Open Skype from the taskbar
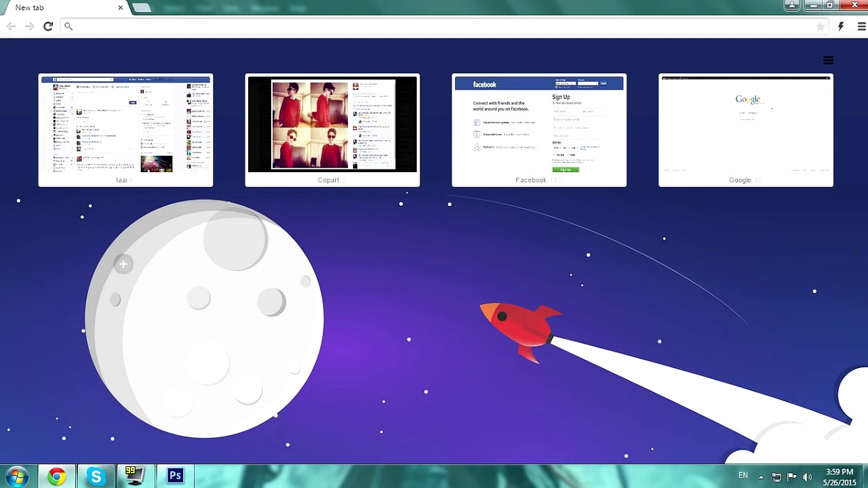Viewport: 868px width, 488px height. 96,476
